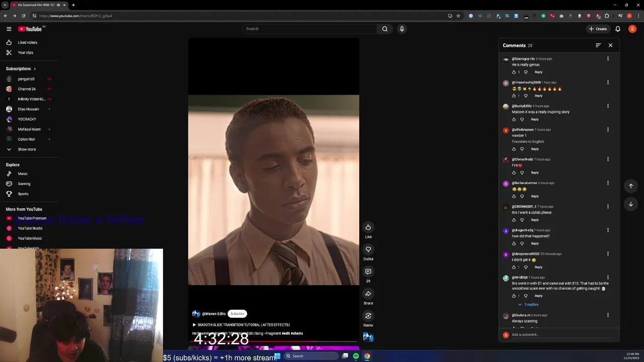
Task: Go to the YouTube home logo
Action: (30, 29)
